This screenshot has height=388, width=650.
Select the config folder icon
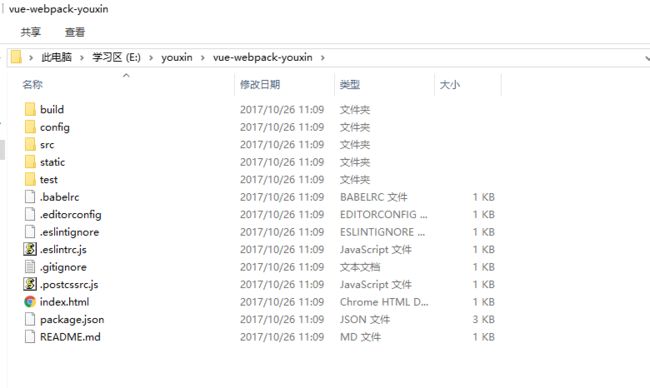[x=30, y=127]
